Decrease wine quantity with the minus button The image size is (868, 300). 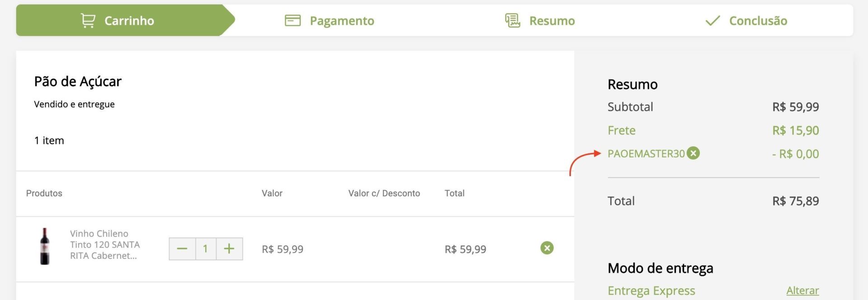click(182, 249)
